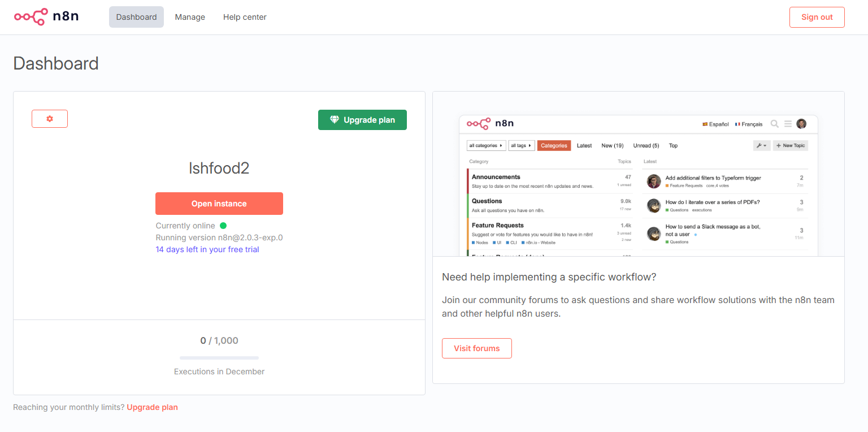Click the green online status dot
The height and width of the screenshot is (432, 868).
223,226
